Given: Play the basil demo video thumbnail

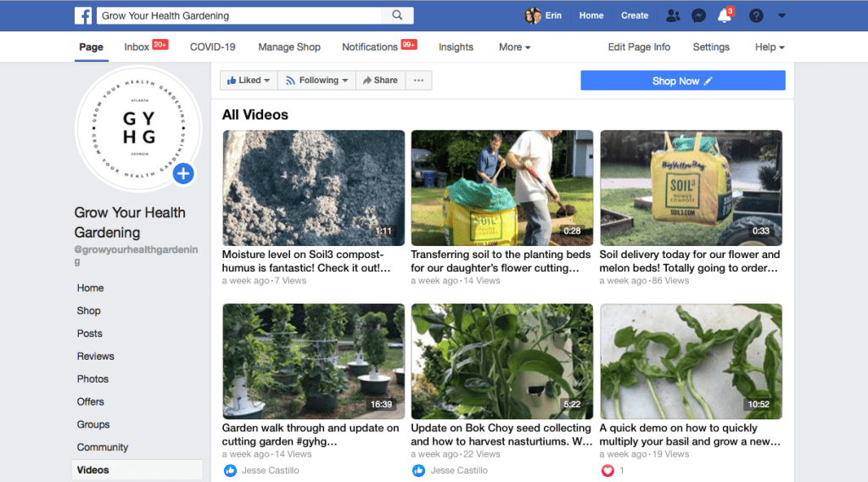Looking at the screenshot, I should tap(691, 361).
